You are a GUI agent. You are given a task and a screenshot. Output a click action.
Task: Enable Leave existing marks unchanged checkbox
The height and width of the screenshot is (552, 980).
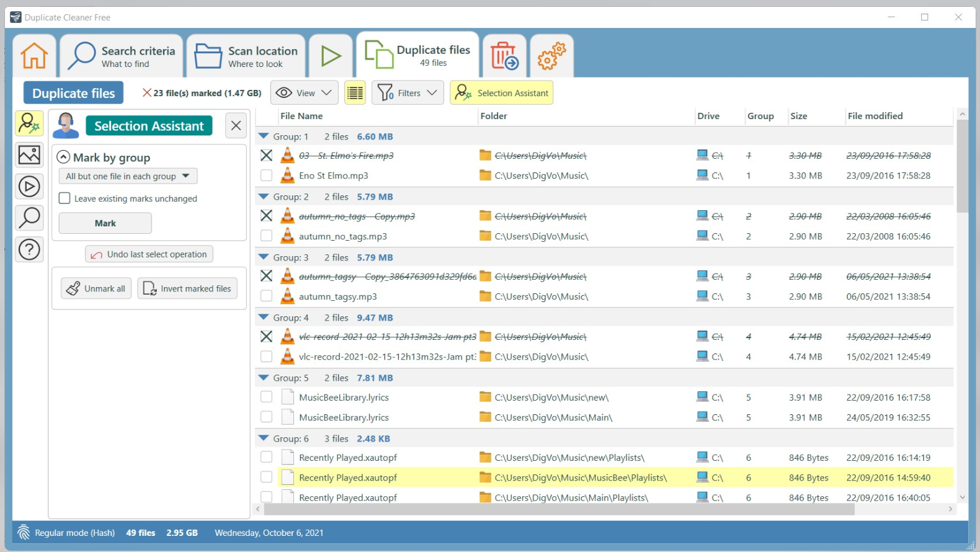(65, 198)
